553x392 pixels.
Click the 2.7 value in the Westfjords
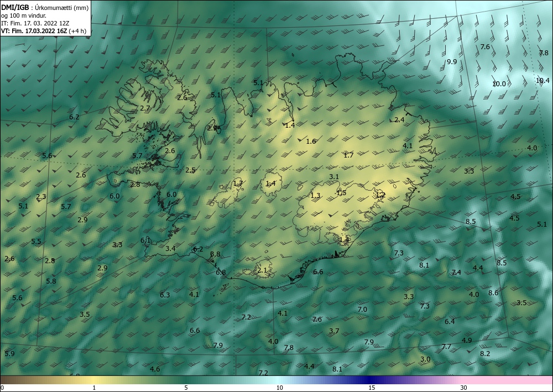click(145, 108)
